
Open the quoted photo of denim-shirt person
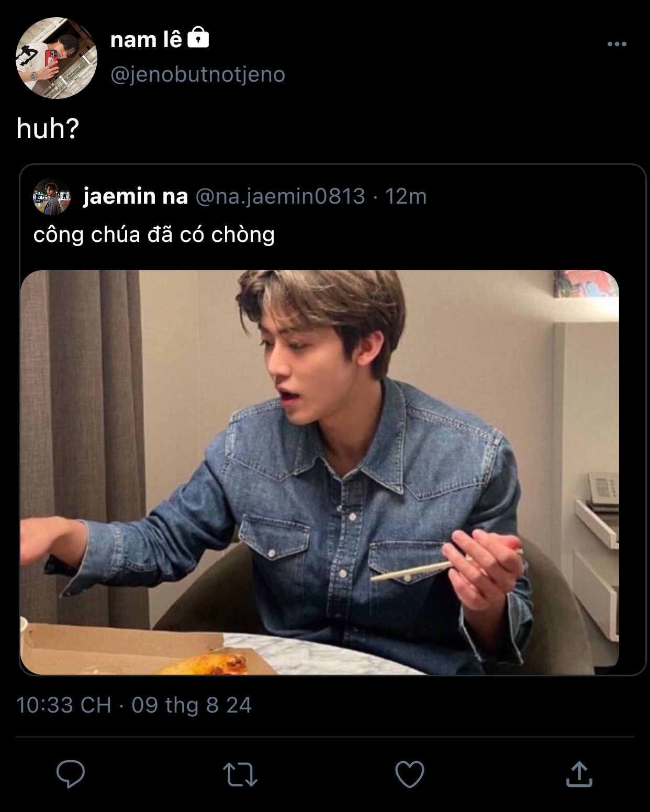[320, 472]
